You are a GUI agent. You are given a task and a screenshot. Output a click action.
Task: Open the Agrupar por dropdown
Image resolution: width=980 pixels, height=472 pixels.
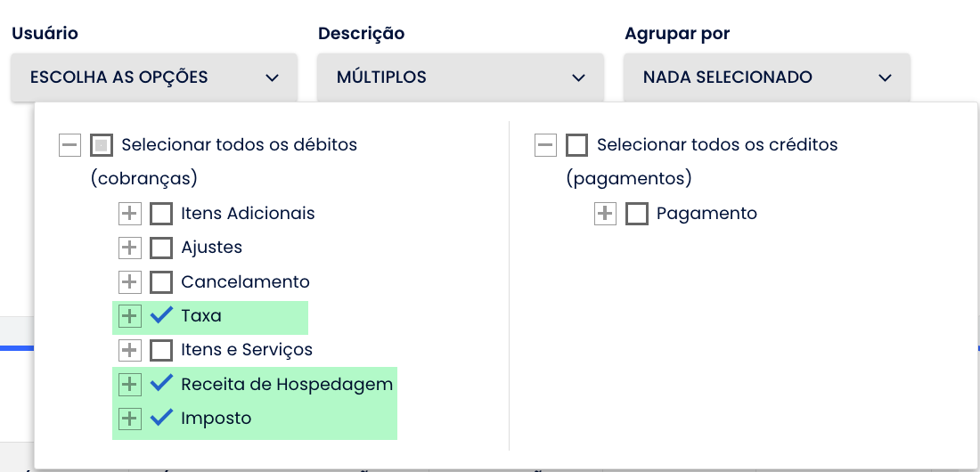tap(767, 77)
